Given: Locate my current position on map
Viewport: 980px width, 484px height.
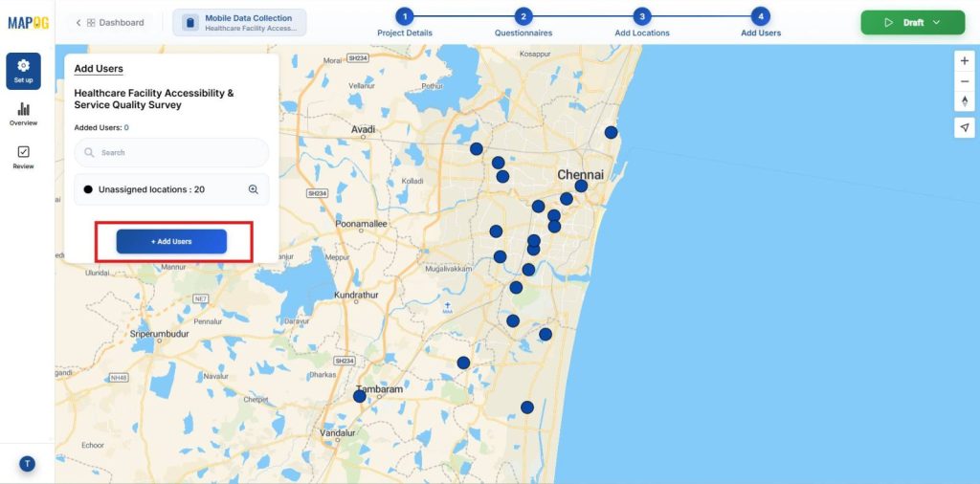Looking at the screenshot, I should click(x=964, y=127).
